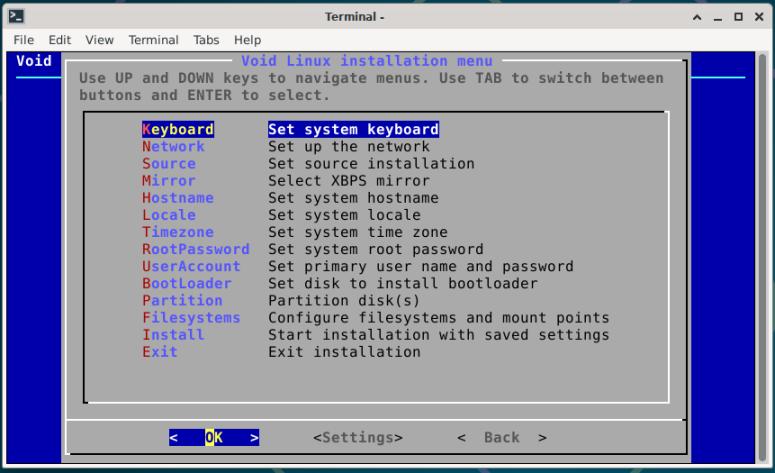
Task: Click 'Set system hostname' description
Action: tap(353, 198)
